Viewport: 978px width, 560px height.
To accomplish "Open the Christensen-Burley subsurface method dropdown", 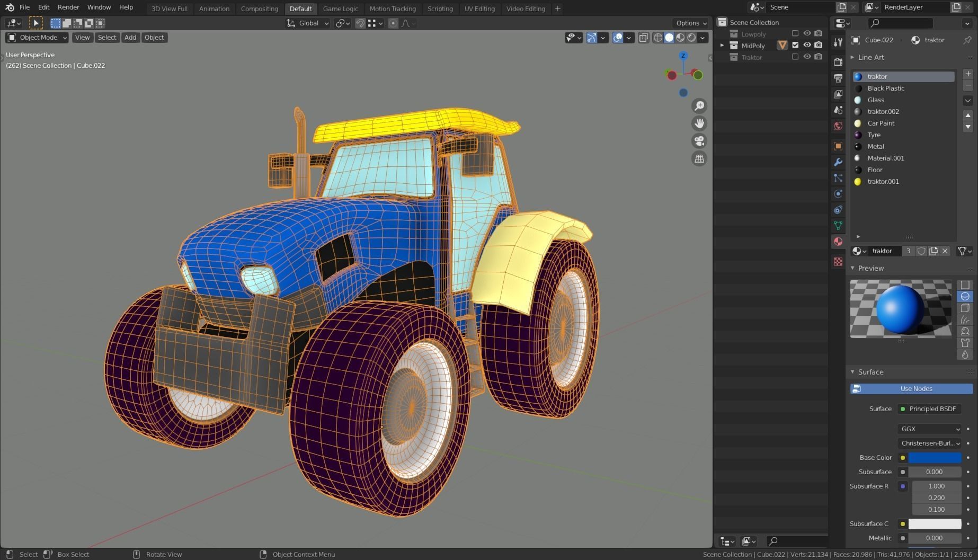I will click(x=929, y=443).
